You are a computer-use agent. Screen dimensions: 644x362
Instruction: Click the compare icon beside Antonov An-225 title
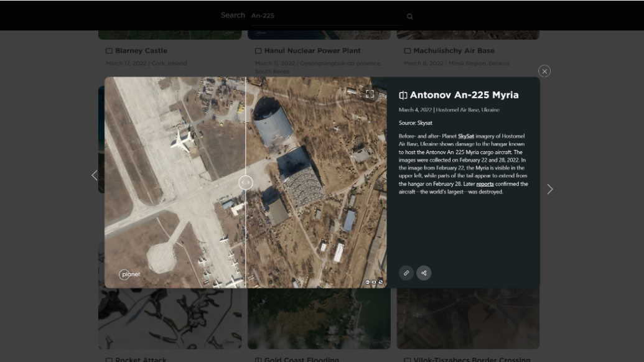coord(403,95)
